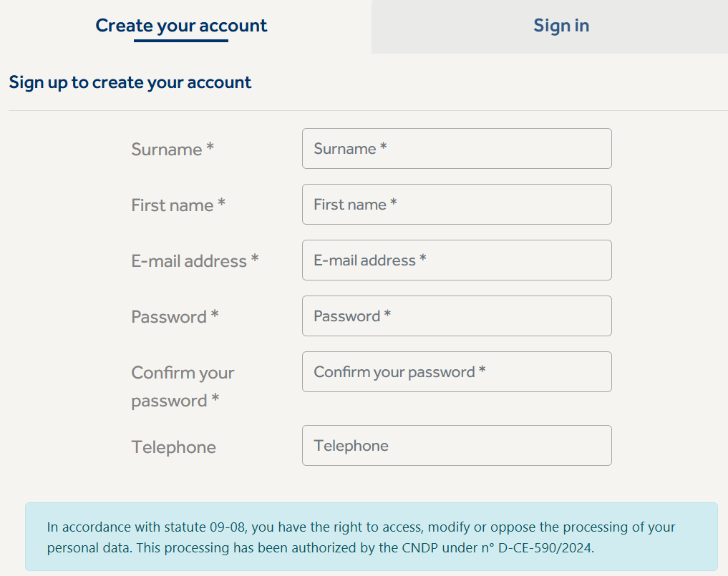728x576 pixels.
Task: Focus the First name text box
Action: point(457,205)
